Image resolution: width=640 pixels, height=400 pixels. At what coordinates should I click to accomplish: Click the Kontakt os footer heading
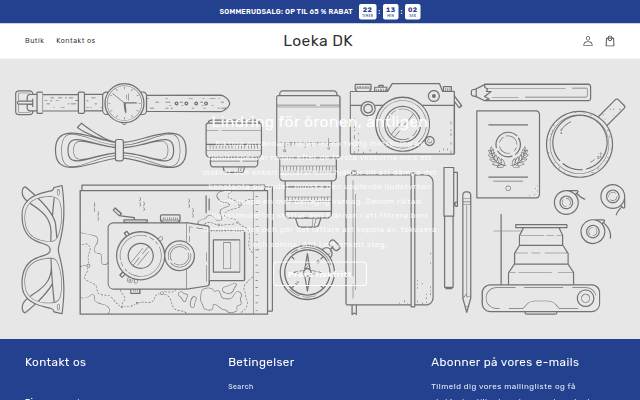coord(56,362)
